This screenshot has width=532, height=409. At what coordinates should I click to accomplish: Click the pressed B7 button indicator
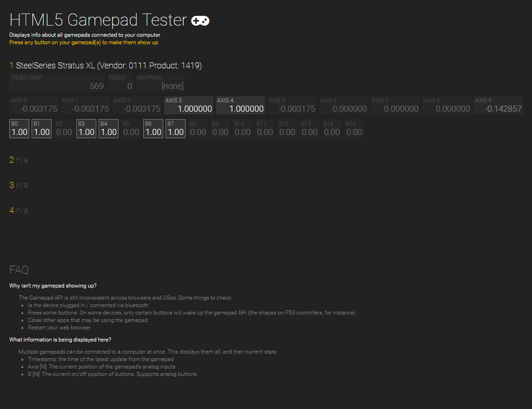[x=175, y=128]
